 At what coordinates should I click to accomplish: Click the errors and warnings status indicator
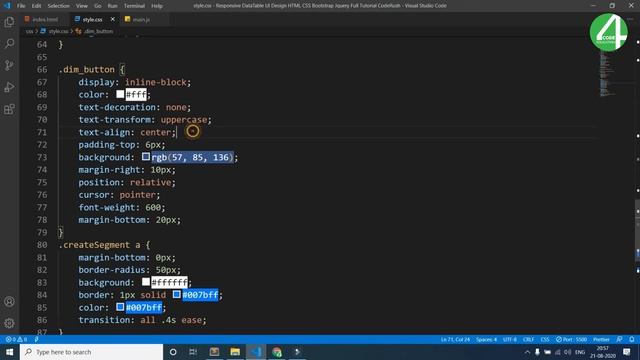tap(16, 339)
